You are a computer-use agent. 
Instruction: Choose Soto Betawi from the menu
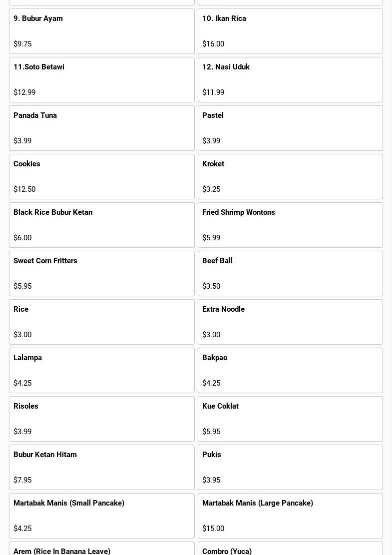[x=101, y=79]
